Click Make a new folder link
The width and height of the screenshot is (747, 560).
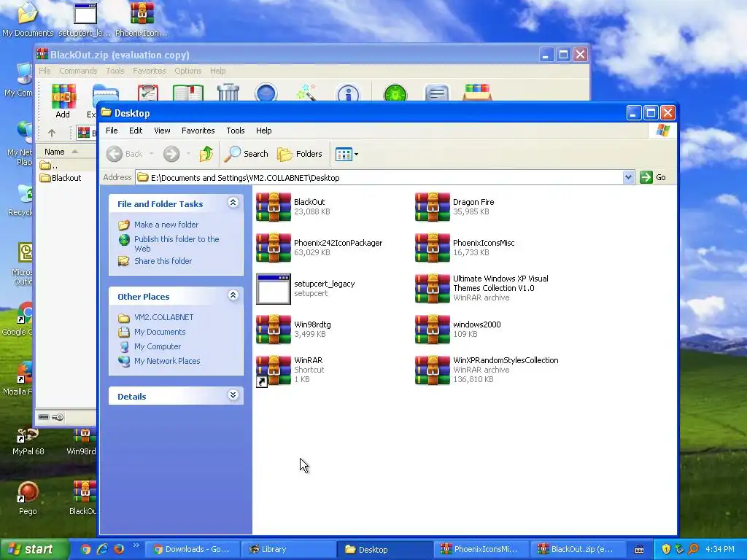[166, 225]
